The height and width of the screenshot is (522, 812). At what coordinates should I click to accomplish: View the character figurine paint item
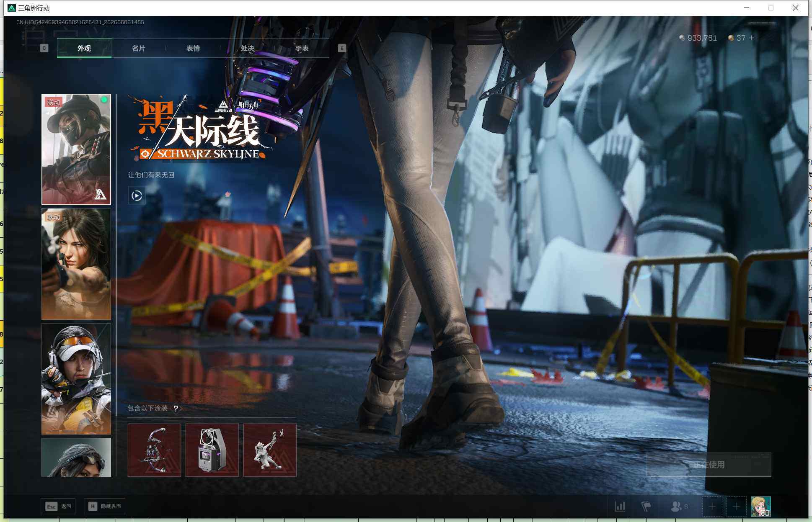click(x=270, y=450)
